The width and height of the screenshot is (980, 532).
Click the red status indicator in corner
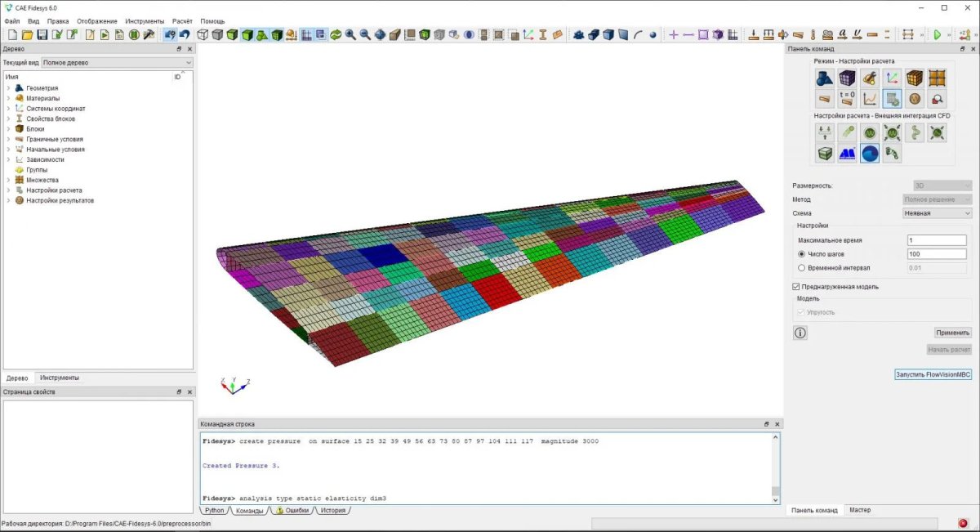[x=961, y=523]
